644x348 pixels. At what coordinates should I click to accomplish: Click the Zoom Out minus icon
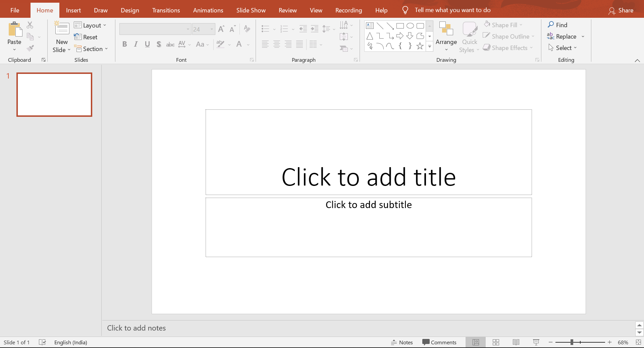550,342
